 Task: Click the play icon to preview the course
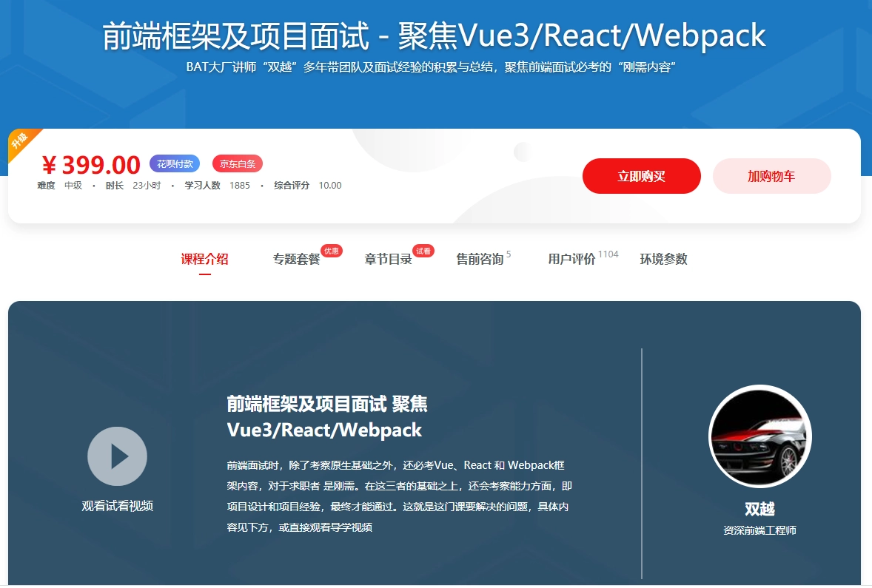pyautogui.click(x=117, y=456)
